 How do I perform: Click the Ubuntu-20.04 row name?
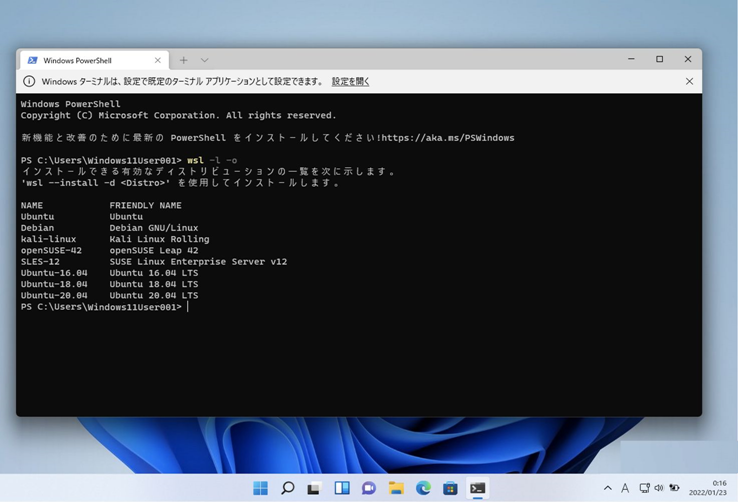[54, 295]
